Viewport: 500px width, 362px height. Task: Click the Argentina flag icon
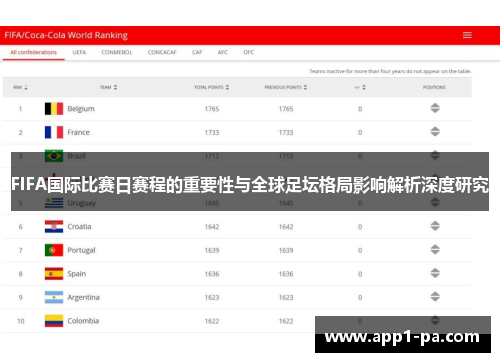[54, 297]
